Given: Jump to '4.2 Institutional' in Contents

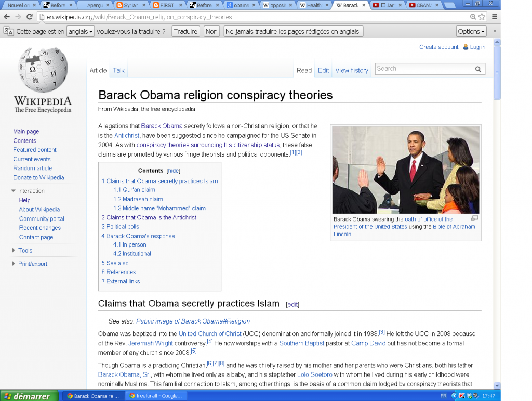Looking at the screenshot, I should coord(132,254).
